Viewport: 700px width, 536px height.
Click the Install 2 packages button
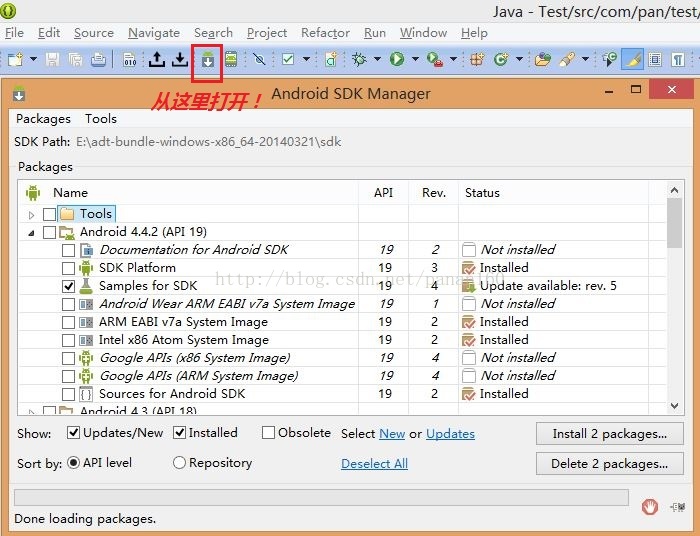609,434
